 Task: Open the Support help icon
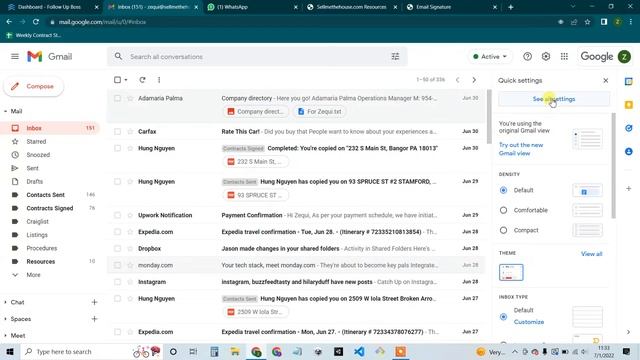(x=527, y=57)
